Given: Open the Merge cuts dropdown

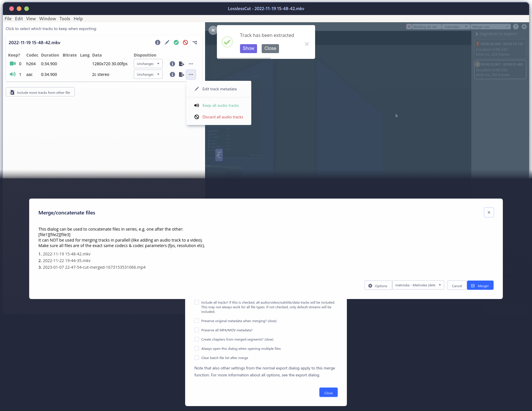Looking at the screenshot, I should [x=490, y=27].
